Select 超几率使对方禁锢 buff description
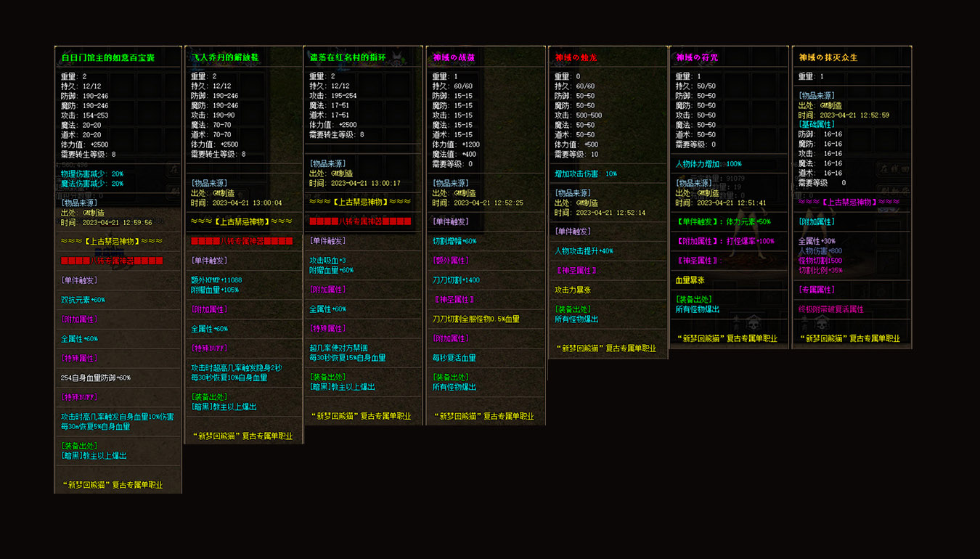Image resolution: width=980 pixels, height=559 pixels. [x=339, y=348]
